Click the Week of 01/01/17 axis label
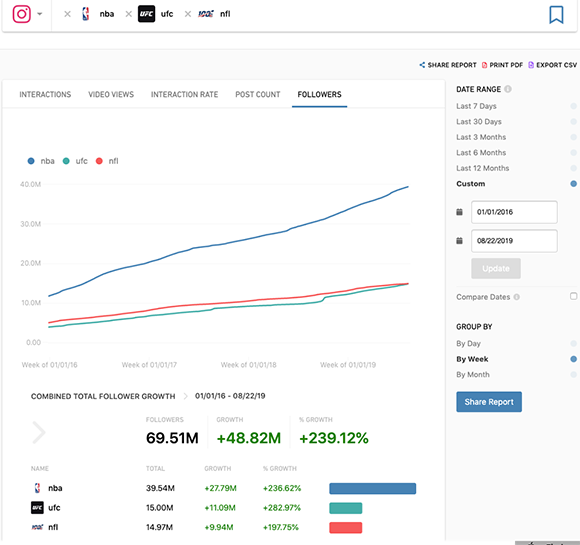Screen dimensions: 580x545 pyautogui.click(x=149, y=365)
